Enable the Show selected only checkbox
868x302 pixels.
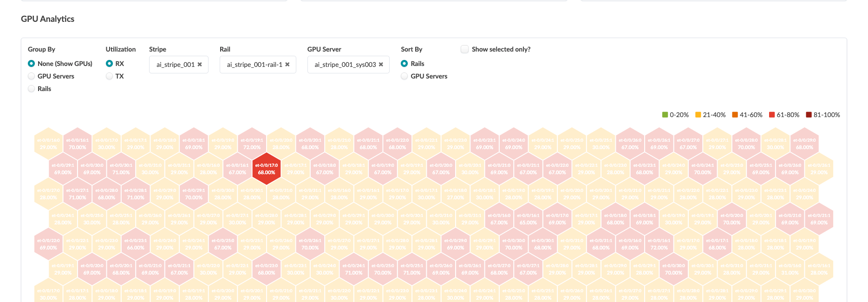point(464,49)
